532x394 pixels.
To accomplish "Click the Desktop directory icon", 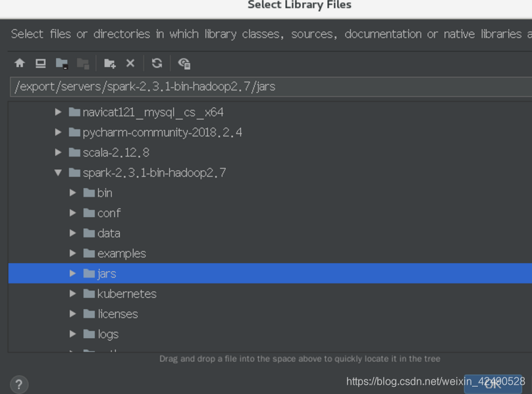I will pyautogui.click(x=41, y=63).
